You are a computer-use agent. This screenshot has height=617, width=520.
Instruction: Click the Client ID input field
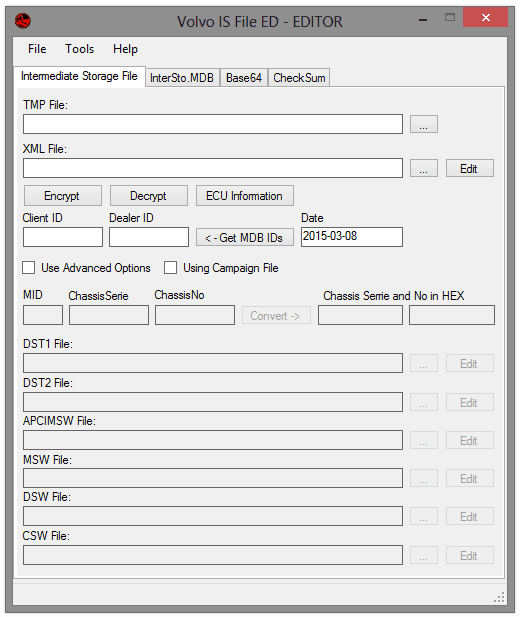click(x=63, y=237)
